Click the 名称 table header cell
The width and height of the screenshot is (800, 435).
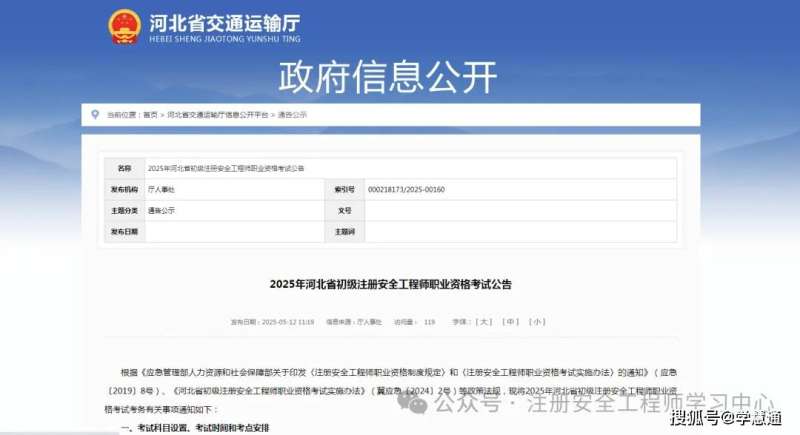click(124, 168)
